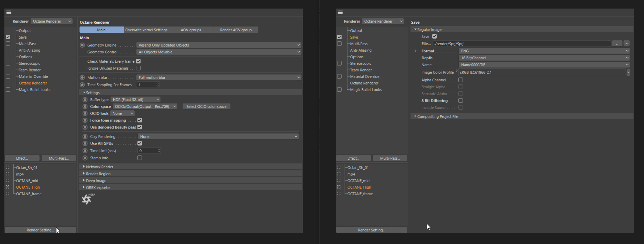The image size is (644, 244).
Task: Open Geometry Engine dropdown
Action: (x=219, y=45)
